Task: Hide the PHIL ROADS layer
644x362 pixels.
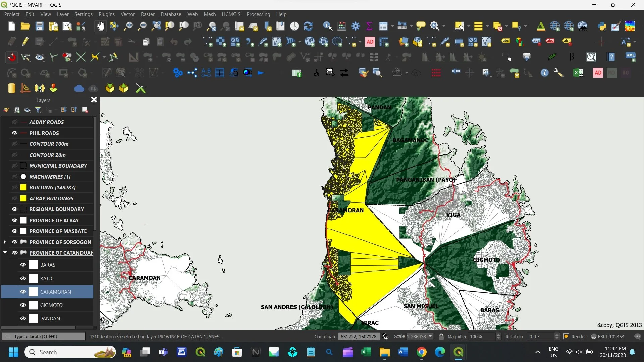Action: pyautogui.click(x=14, y=133)
